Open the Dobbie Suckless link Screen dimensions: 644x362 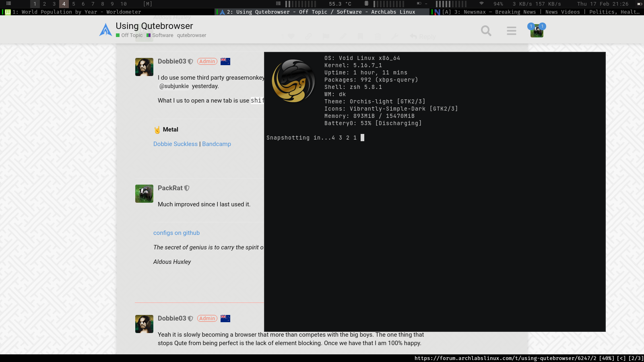coord(175,144)
